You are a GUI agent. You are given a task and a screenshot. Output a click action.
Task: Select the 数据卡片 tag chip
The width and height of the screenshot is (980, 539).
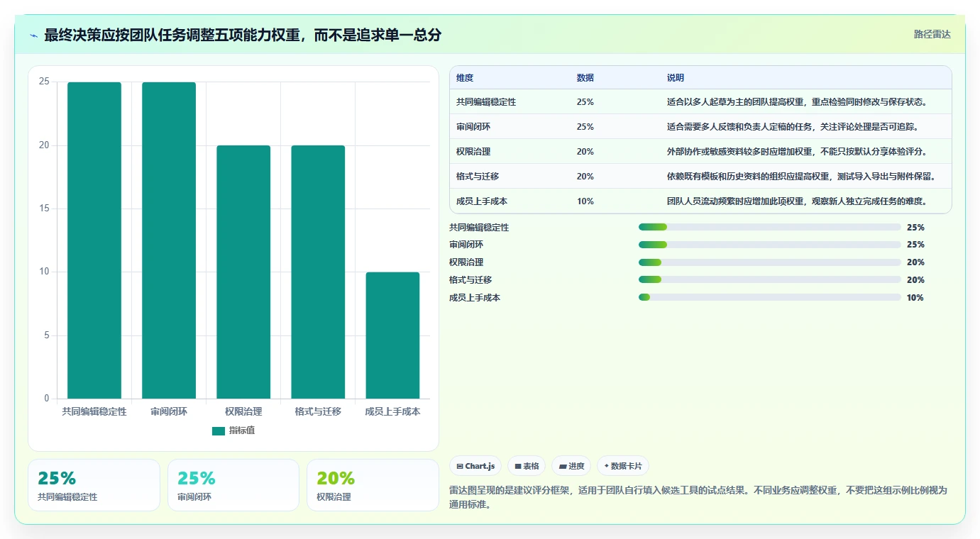tap(623, 466)
